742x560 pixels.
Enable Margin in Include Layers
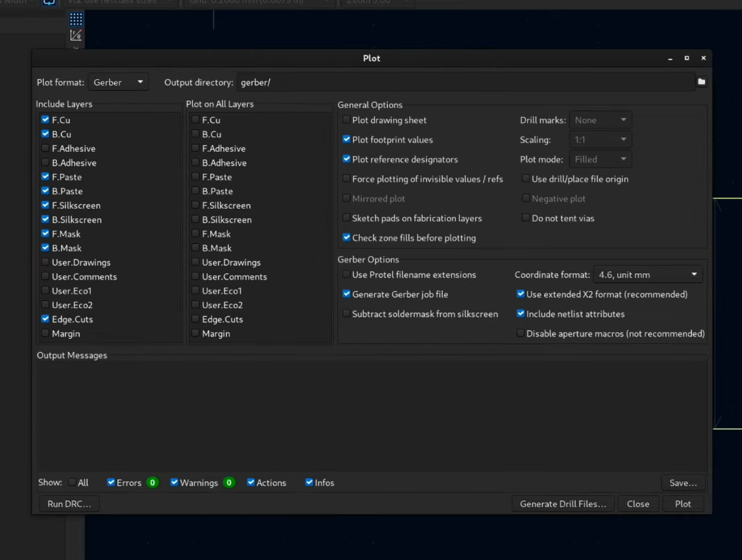click(45, 333)
